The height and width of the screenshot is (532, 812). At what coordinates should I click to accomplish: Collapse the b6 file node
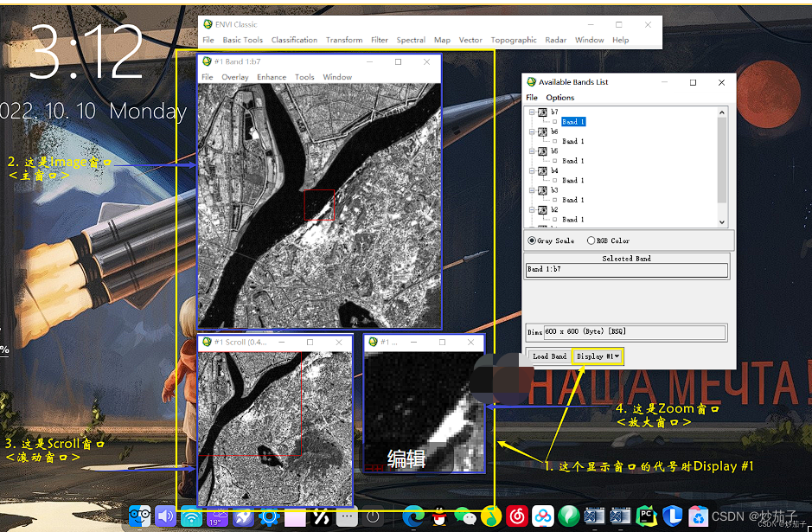[532, 131]
